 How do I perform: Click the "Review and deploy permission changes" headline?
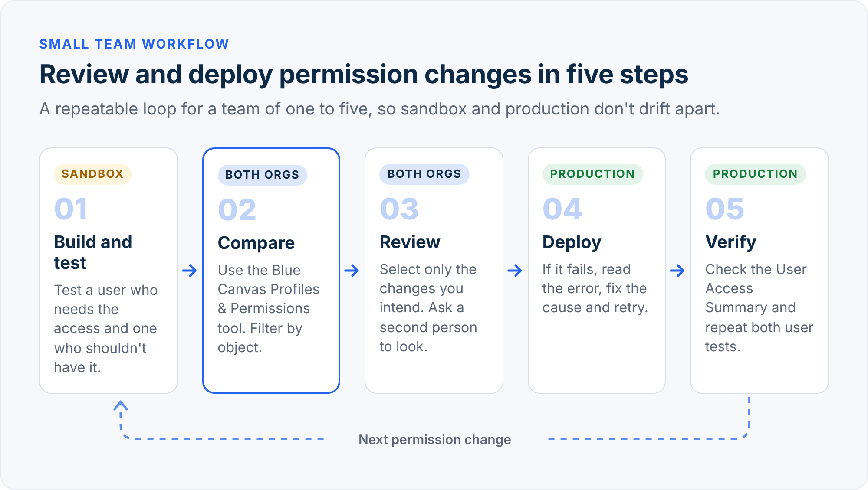[x=364, y=75]
